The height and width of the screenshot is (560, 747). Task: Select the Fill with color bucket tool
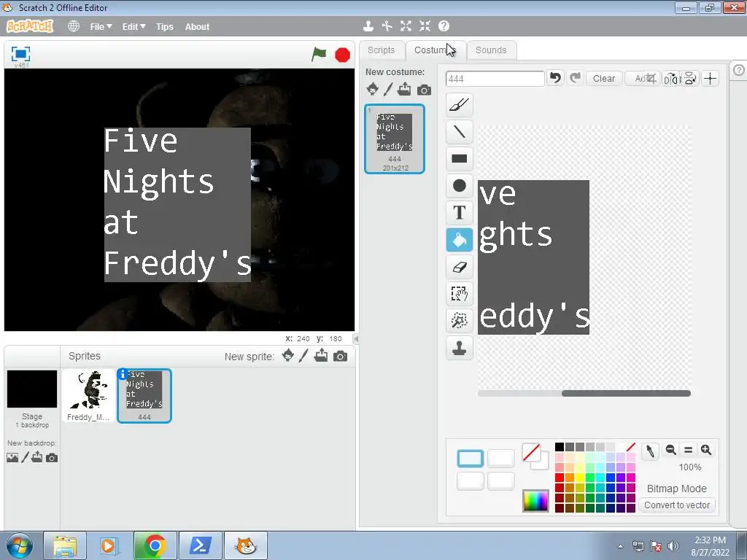(460, 239)
